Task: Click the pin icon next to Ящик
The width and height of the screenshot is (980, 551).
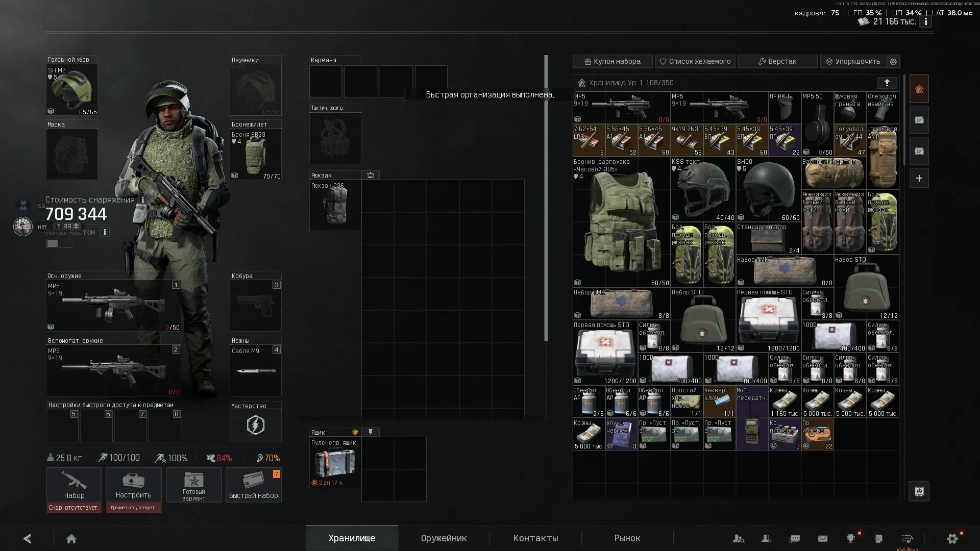Action: pyautogui.click(x=371, y=432)
